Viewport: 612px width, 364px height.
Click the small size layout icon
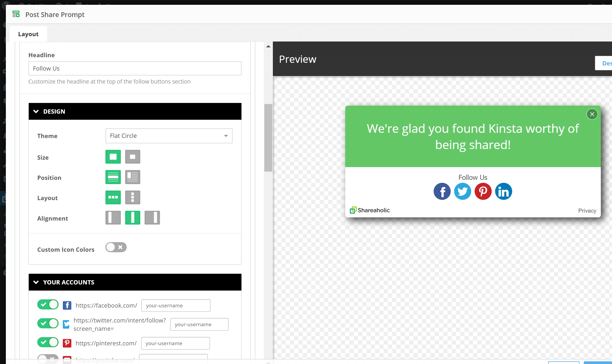133,157
